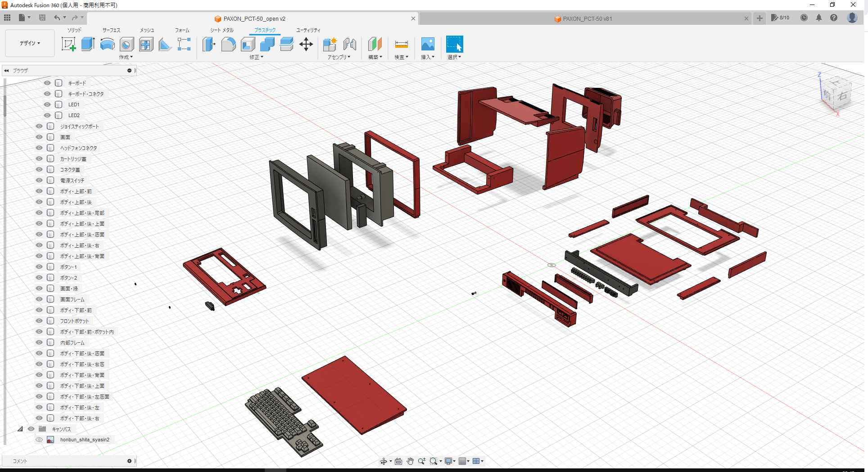The height and width of the screenshot is (472, 868).
Task: Expand the 修正 (Modify) dropdown
Action: tap(256, 57)
